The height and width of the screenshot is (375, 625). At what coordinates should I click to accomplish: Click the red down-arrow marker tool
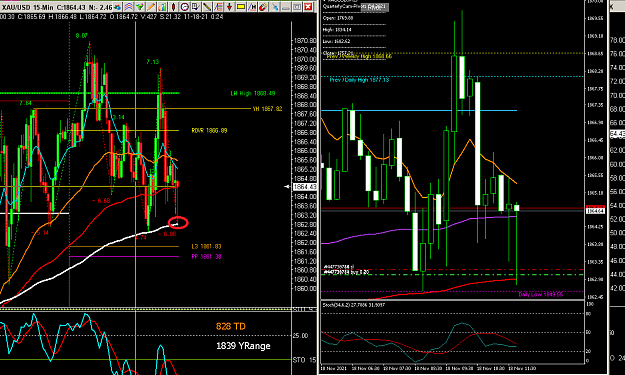tap(229, 7)
